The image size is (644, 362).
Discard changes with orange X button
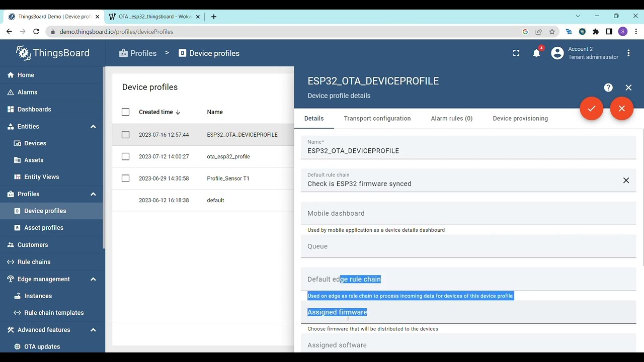[622, 108]
